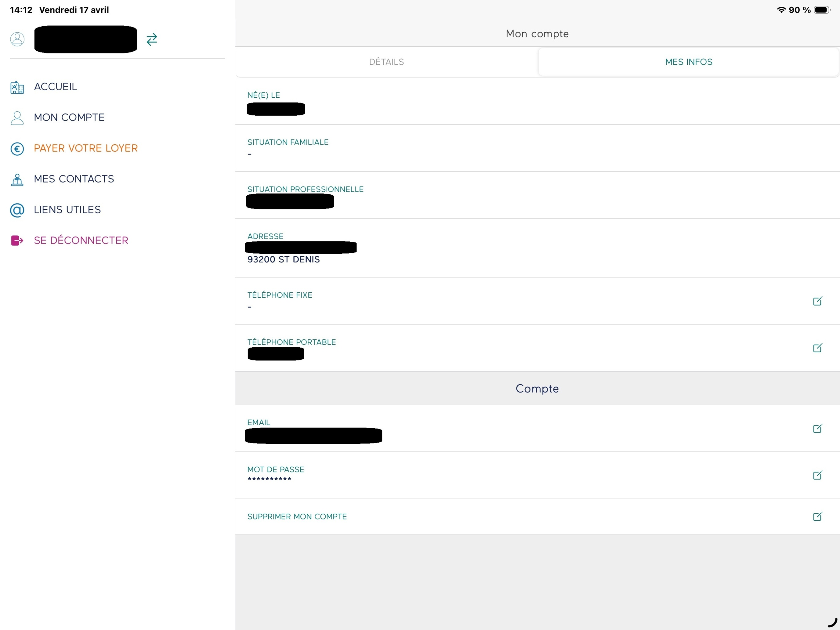Tap the user profile avatar icon
The height and width of the screenshot is (630, 840).
[x=17, y=39]
